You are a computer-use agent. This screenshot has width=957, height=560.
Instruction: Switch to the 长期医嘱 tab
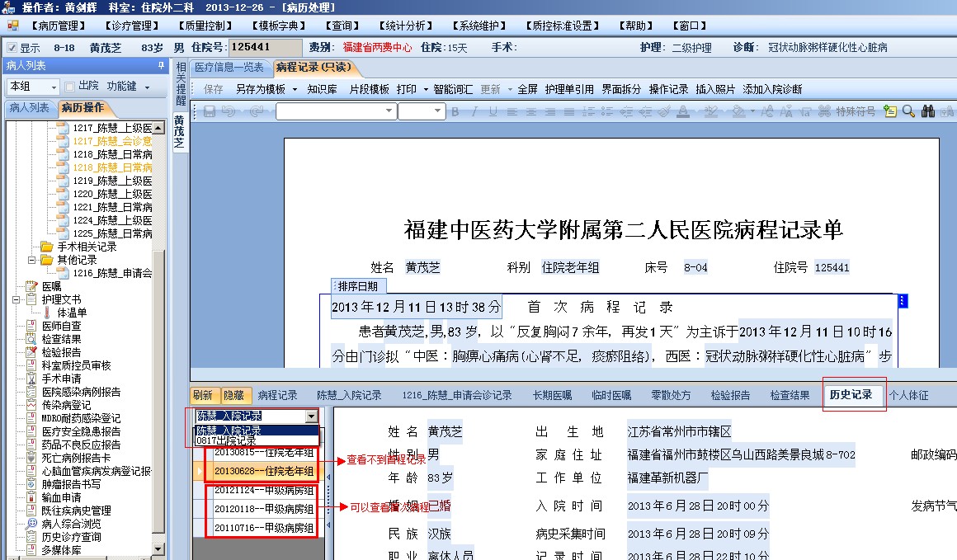553,395
